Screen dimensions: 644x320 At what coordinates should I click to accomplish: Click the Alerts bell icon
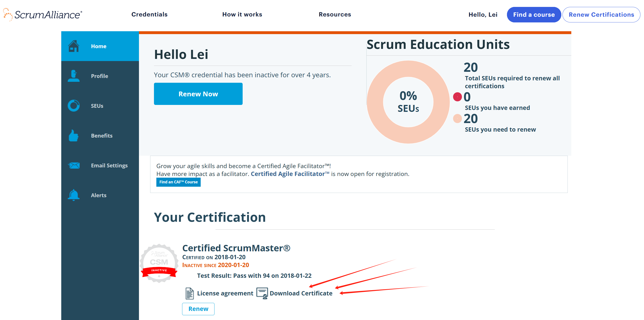[73, 195]
